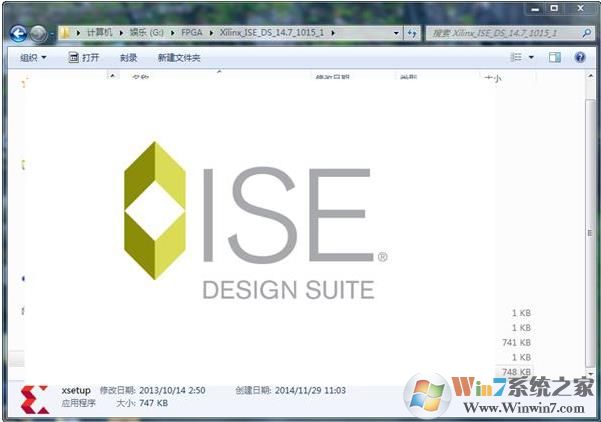Screen dimensions: 601x422
Task: Click the Back navigation arrow button
Action: [x=19, y=33]
